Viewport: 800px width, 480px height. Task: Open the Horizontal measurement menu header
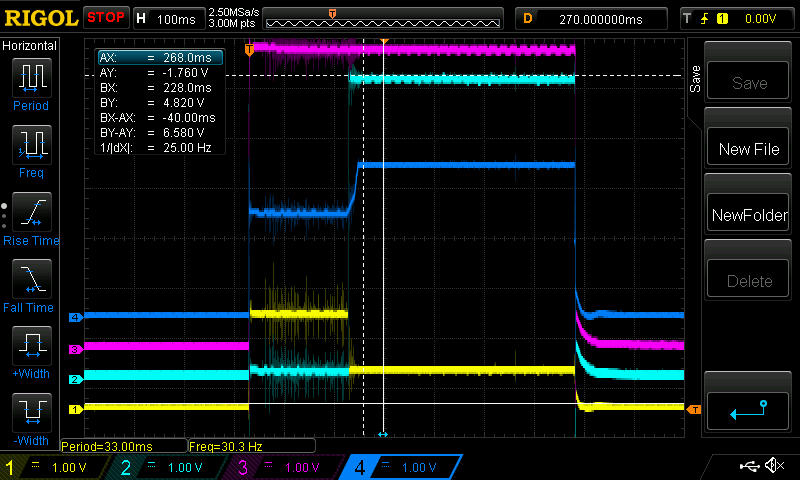(x=30, y=45)
